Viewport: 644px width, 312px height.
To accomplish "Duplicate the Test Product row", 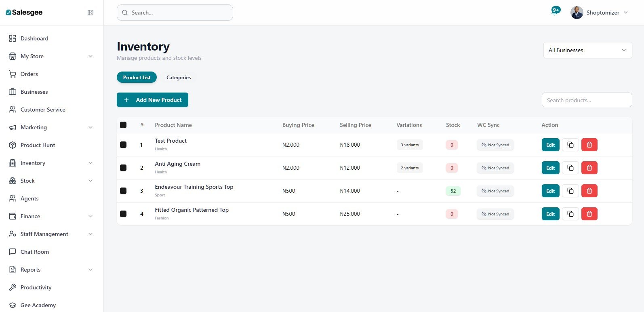I will [570, 145].
